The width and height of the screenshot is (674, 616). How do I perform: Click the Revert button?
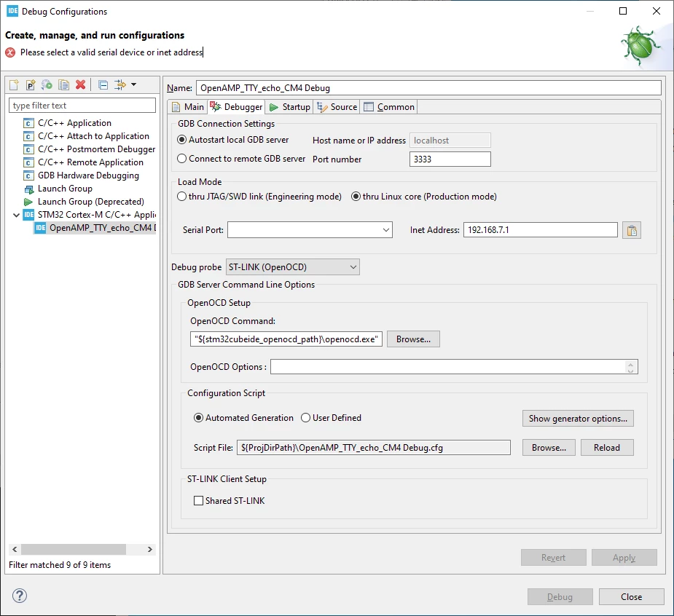click(554, 558)
